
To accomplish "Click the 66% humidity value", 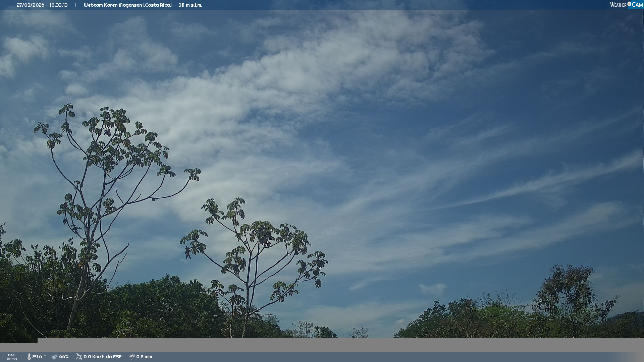I will (64, 357).
